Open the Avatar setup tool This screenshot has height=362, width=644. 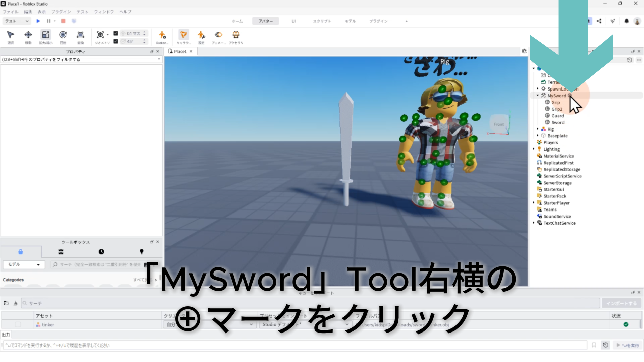click(162, 35)
